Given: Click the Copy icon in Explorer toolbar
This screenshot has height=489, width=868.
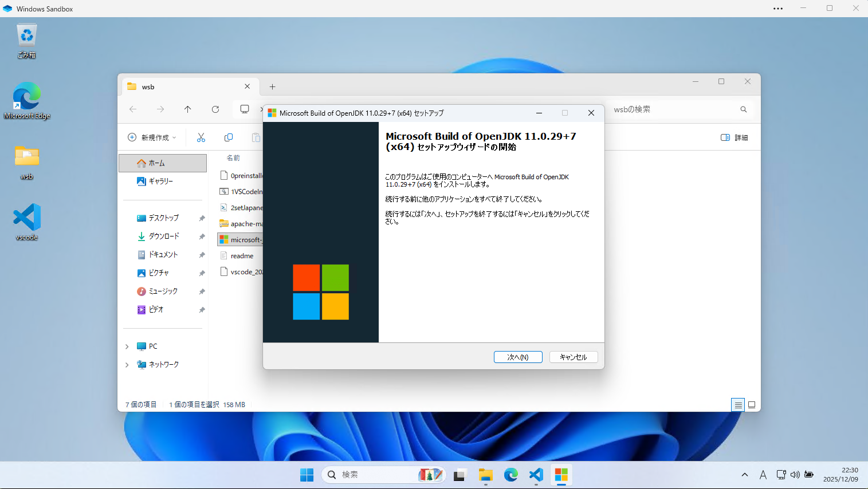Looking at the screenshot, I should 229,137.
